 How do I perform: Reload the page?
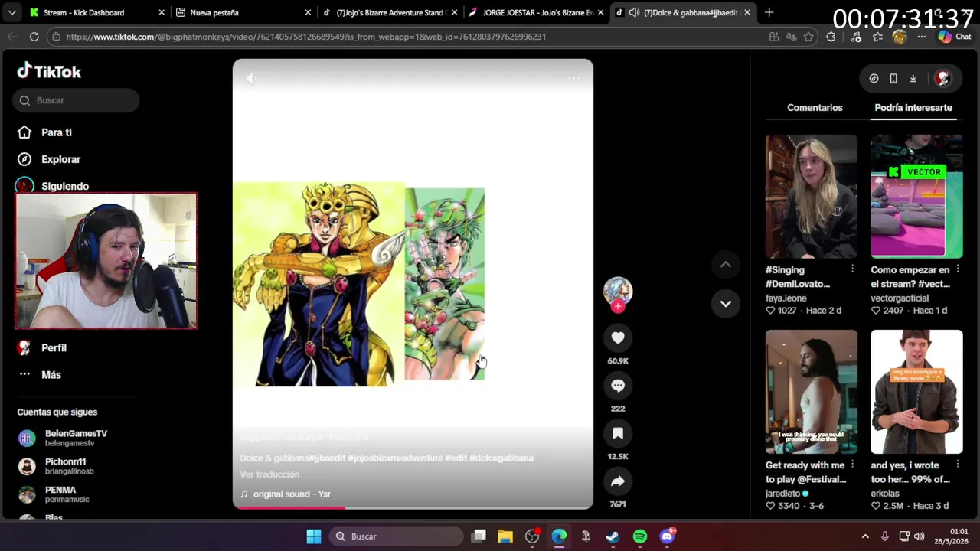pos(34,37)
